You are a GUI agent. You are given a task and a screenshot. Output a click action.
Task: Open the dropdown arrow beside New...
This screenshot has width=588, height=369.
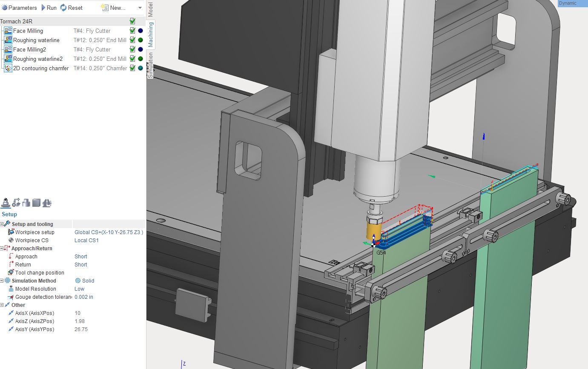coord(140,8)
